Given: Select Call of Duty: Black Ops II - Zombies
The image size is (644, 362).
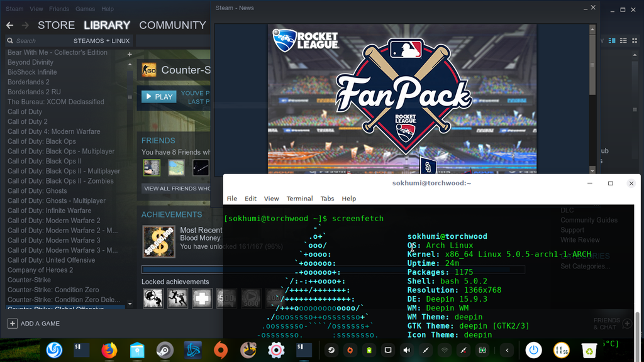Looking at the screenshot, I should tap(60, 181).
